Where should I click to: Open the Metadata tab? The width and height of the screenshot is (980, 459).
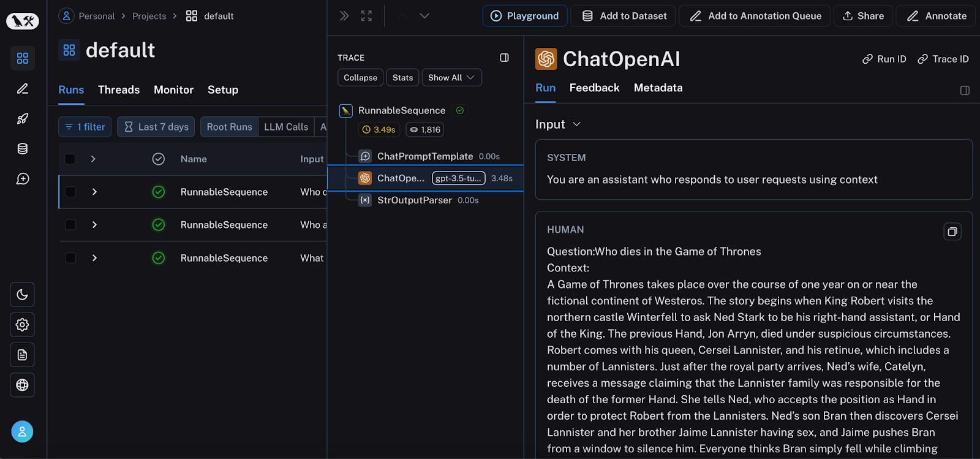[x=658, y=88]
